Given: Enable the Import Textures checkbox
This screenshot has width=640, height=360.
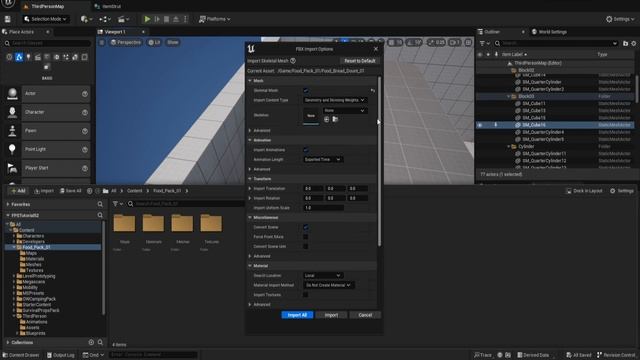Looking at the screenshot, I should click(x=306, y=295).
